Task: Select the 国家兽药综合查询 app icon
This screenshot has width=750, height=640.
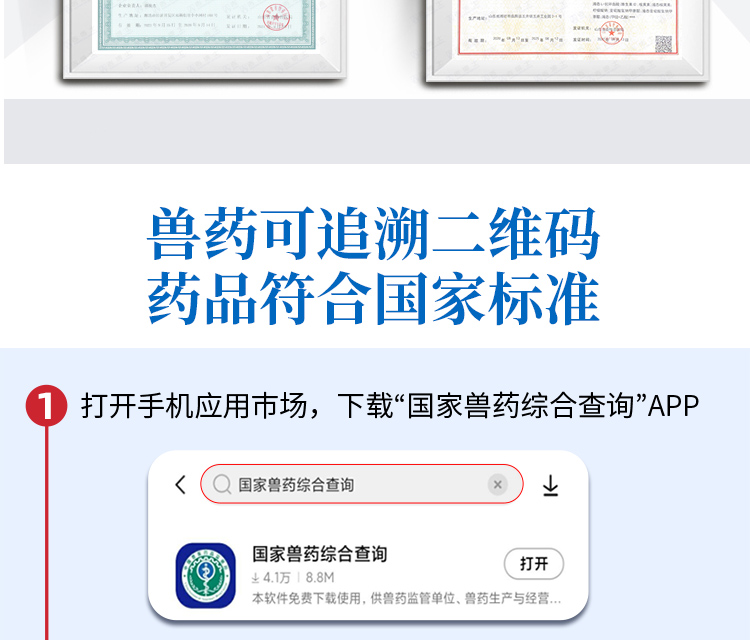Action: (x=206, y=575)
